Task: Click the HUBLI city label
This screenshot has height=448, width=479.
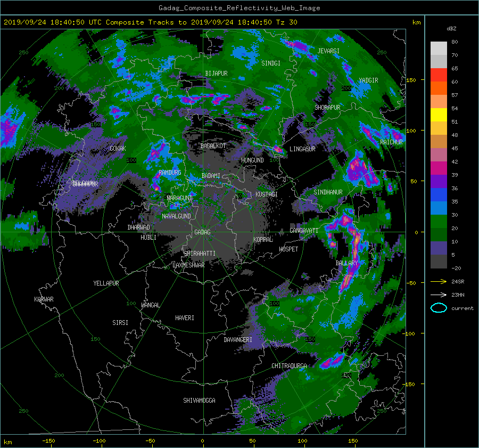Action: 148,237
